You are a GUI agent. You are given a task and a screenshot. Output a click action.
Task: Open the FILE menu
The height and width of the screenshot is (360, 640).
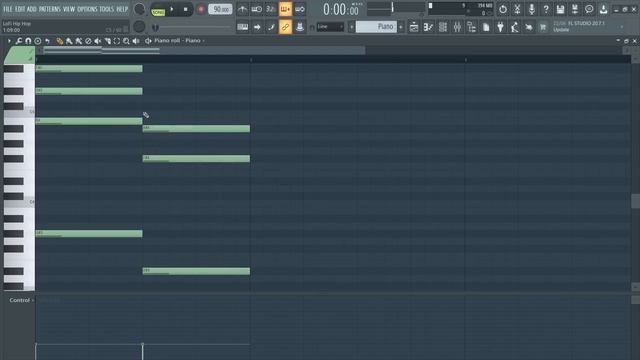[8, 9]
